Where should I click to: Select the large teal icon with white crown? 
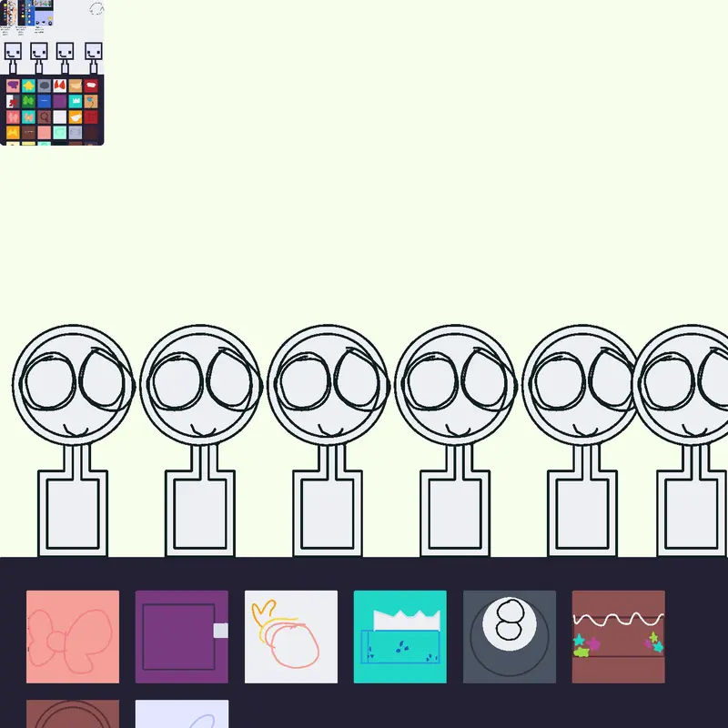[x=400, y=636]
